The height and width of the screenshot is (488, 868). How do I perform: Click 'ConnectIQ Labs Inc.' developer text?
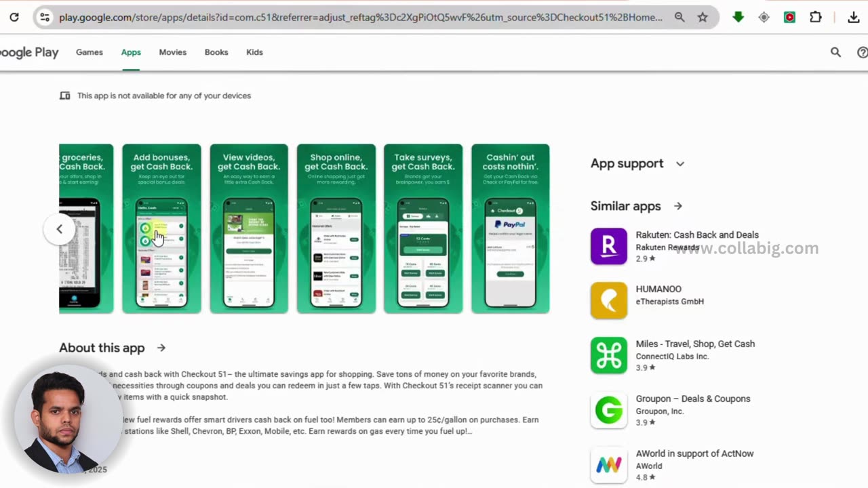point(673,357)
